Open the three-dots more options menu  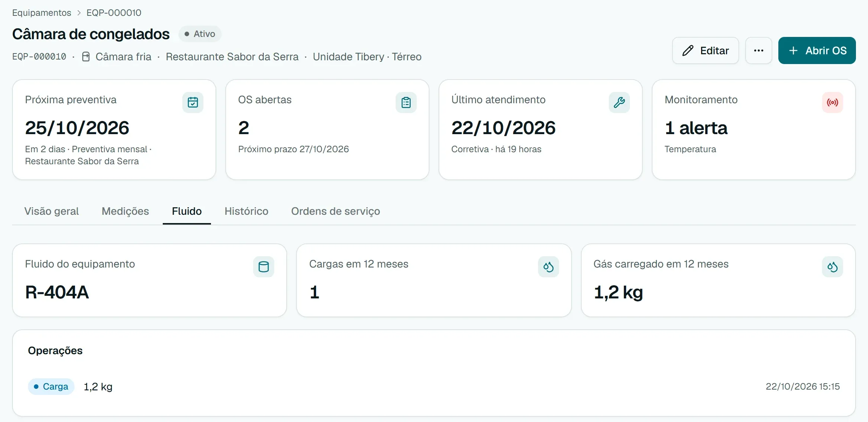[x=759, y=50]
